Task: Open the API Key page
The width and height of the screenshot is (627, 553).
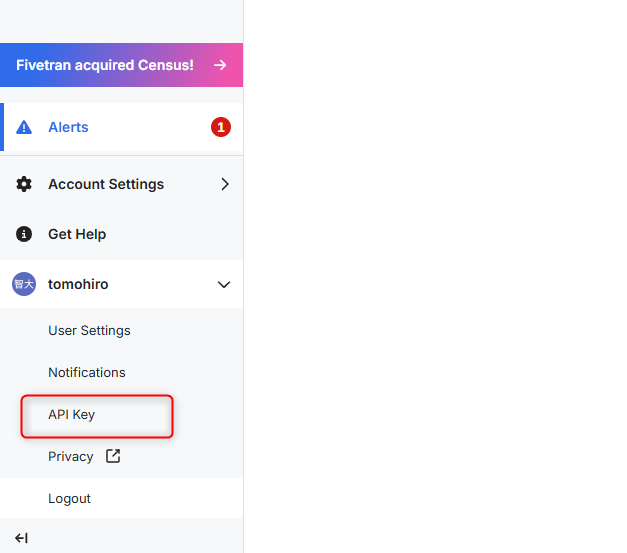Action: 71,414
